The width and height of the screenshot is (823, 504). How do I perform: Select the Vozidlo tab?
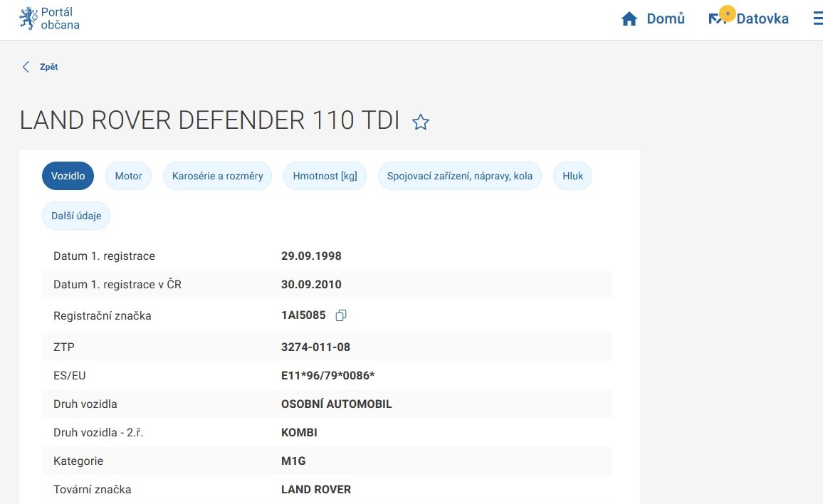click(68, 176)
